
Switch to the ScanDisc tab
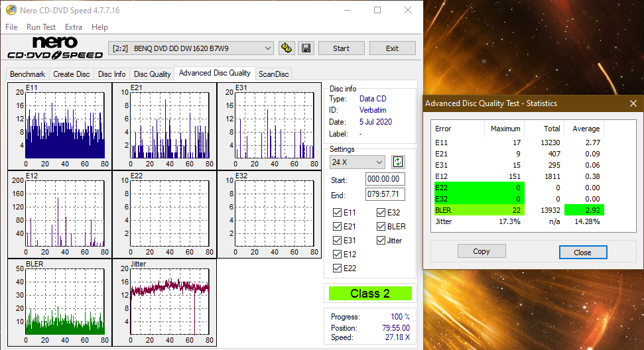(x=273, y=74)
